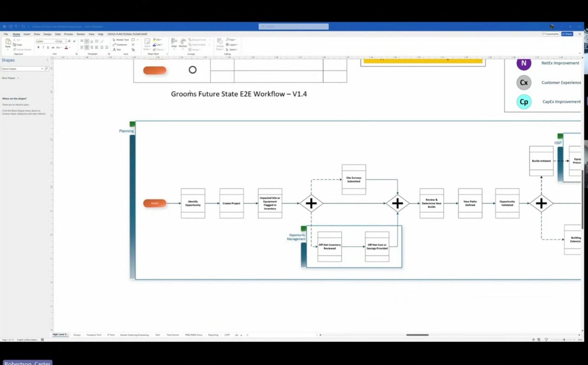Click the vertical scrollbar thumb
The image size is (588, 365).
pyautogui.click(x=582, y=199)
